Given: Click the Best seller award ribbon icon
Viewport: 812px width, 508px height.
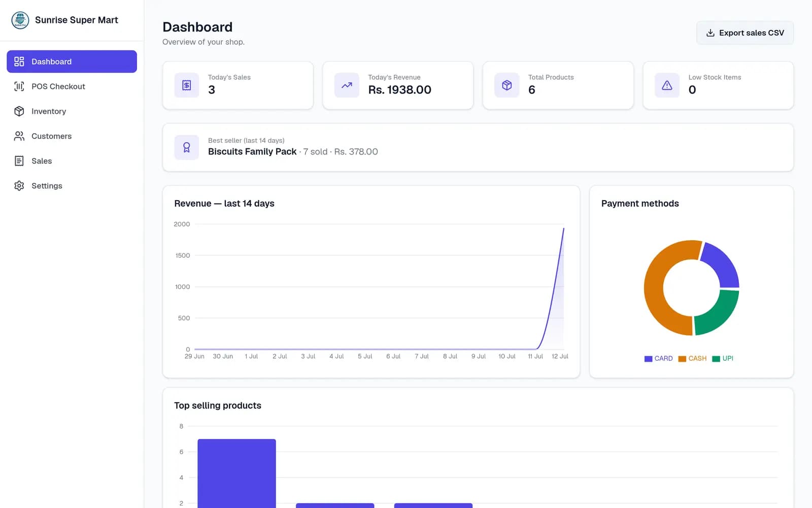Looking at the screenshot, I should 187,147.
